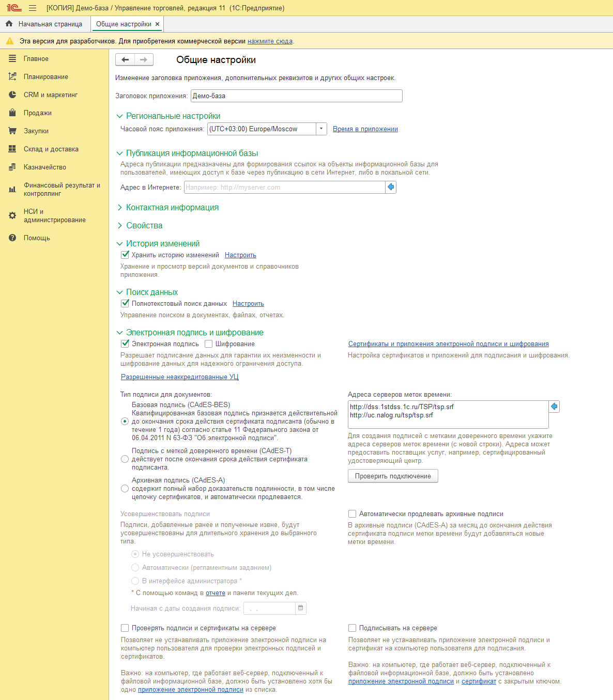Click the Закупки cart icon
The height and width of the screenshot is (700, 613).
tap(12, 131)
